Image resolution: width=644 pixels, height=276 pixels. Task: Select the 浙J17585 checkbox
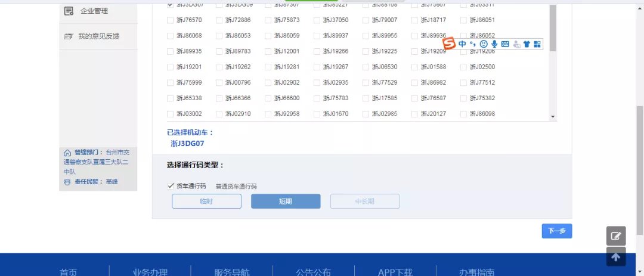point(366,98)
